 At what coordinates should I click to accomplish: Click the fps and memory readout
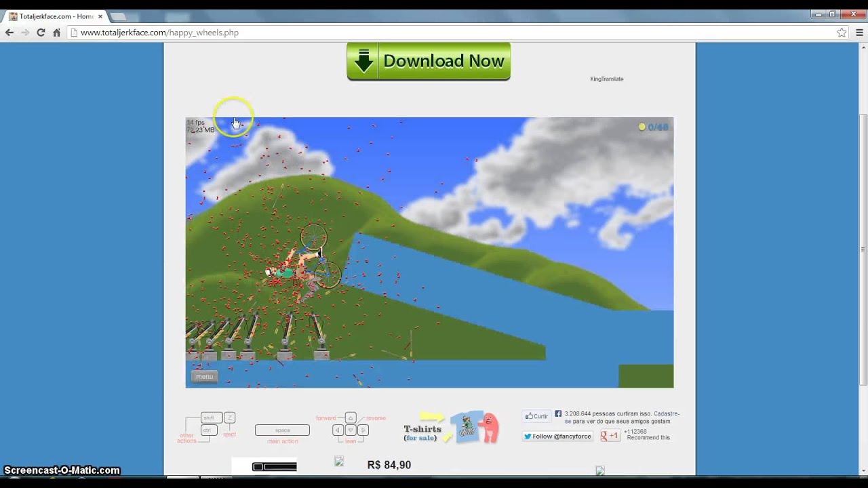click(201, 126)
